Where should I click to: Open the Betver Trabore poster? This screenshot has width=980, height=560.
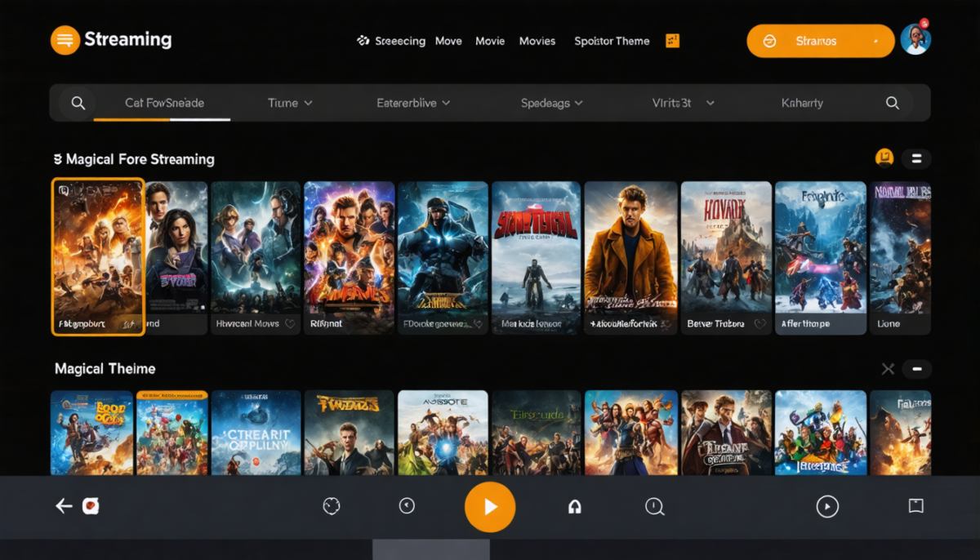pyautogui.click(x=726, y=257)
